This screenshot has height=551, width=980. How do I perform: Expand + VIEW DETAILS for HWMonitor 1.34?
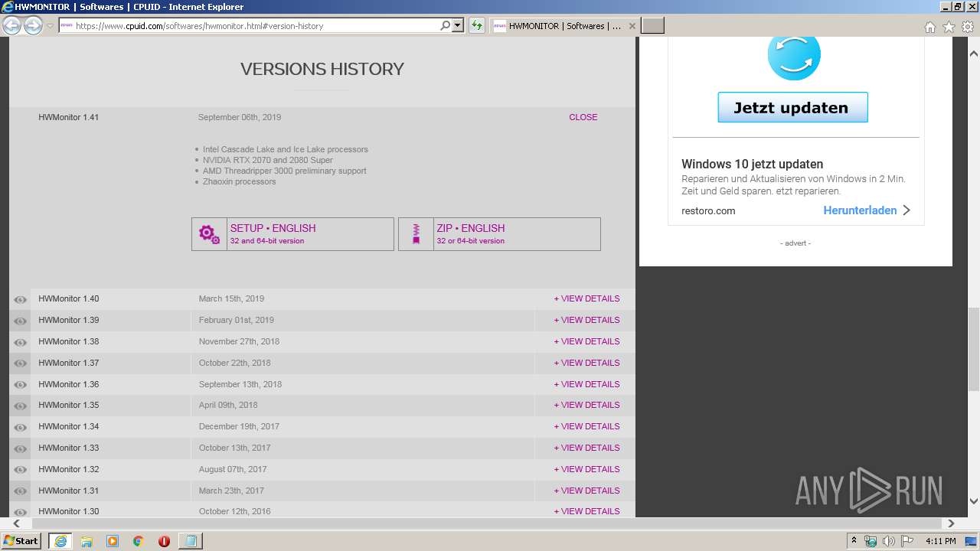tap(586, 426)
